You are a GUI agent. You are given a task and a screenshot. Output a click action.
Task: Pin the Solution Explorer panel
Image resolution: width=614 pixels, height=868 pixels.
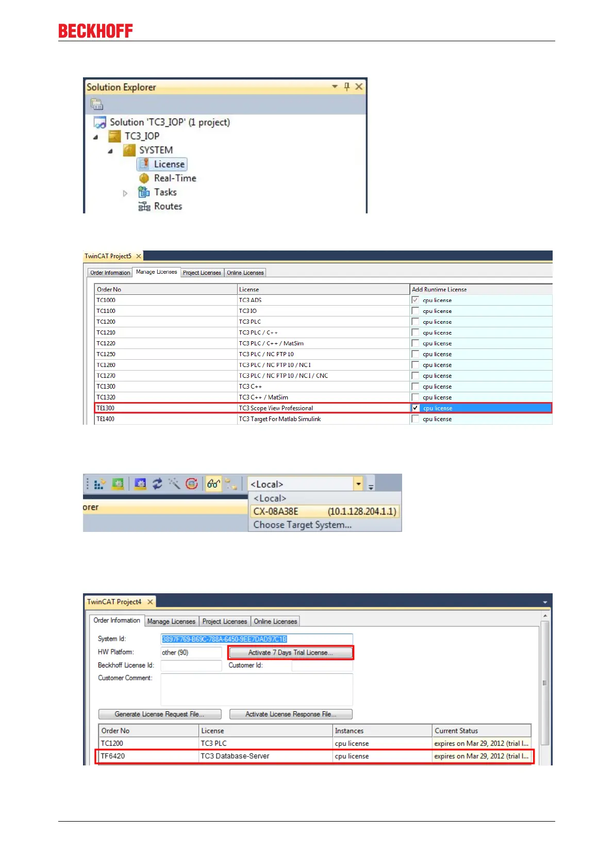[x=346, y=87]
